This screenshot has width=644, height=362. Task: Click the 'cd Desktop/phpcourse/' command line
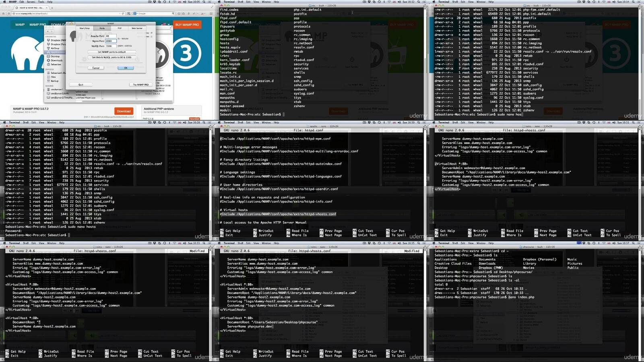tap(512, 272)
